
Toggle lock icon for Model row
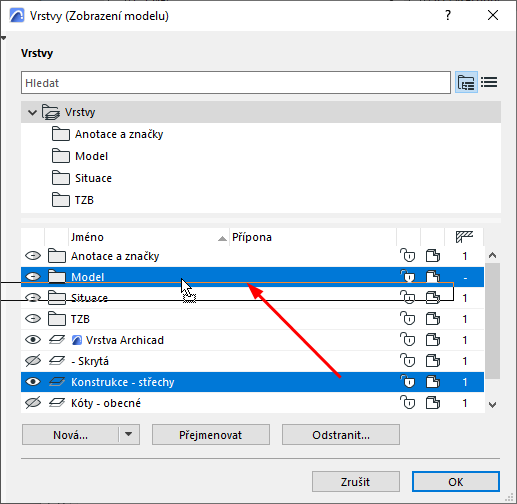408,277
